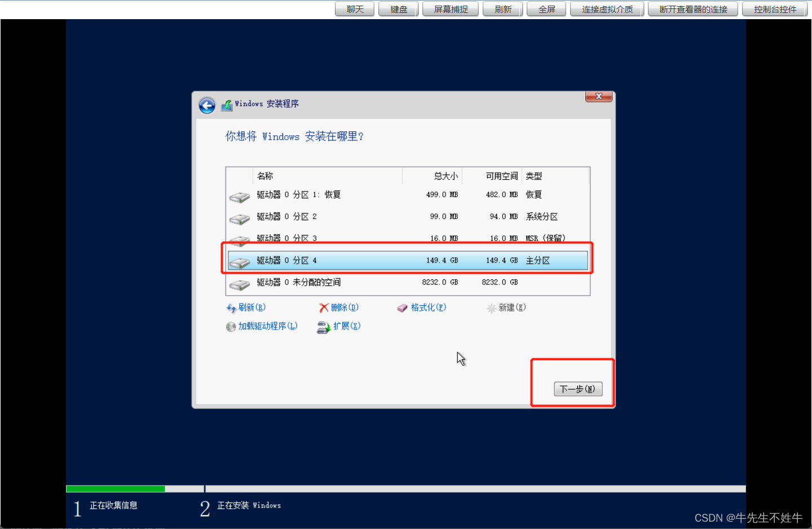Click the 刷新(R) link
This screenshot has width=812, height=529.
(x=251, y=308)
